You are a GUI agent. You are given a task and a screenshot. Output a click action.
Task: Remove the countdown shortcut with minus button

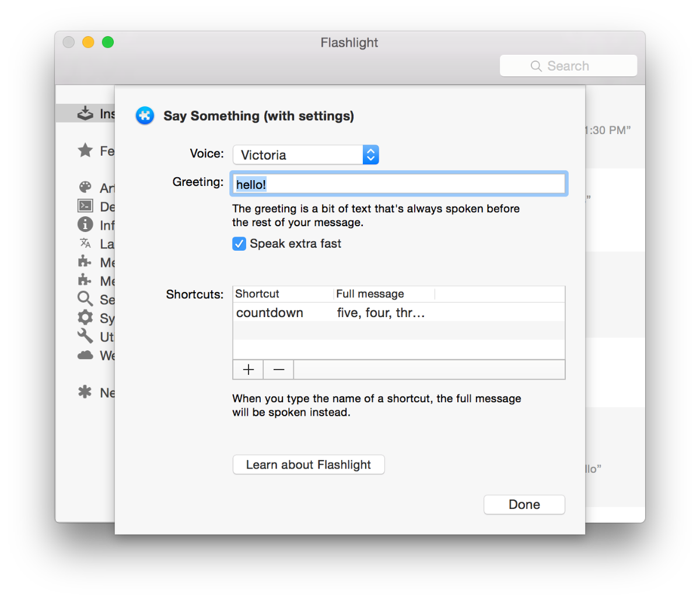tap(278, 369)
